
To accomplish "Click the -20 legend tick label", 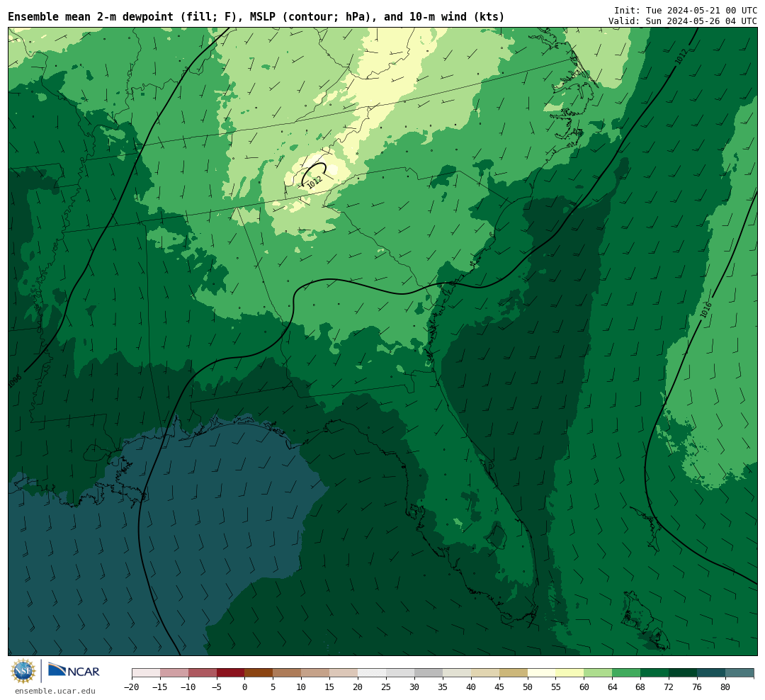I will (x=132, y=687).
